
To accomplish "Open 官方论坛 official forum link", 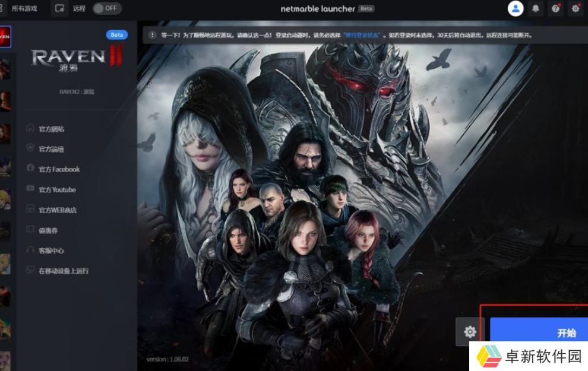I will click(51, 149).
